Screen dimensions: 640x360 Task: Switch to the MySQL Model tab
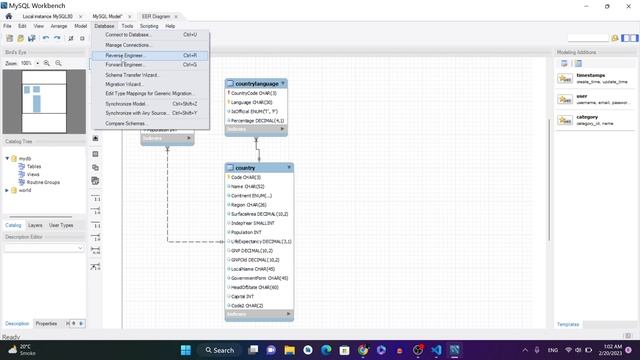[107, 16]
